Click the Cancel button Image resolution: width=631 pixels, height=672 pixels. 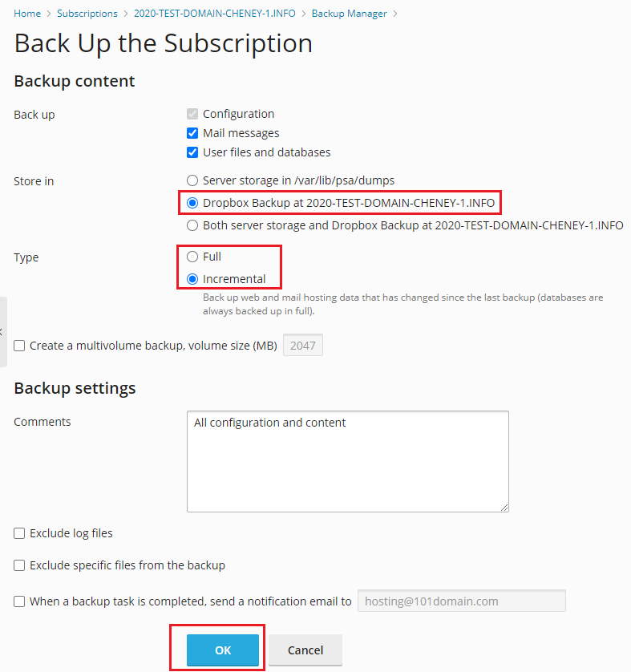(305, 650)
